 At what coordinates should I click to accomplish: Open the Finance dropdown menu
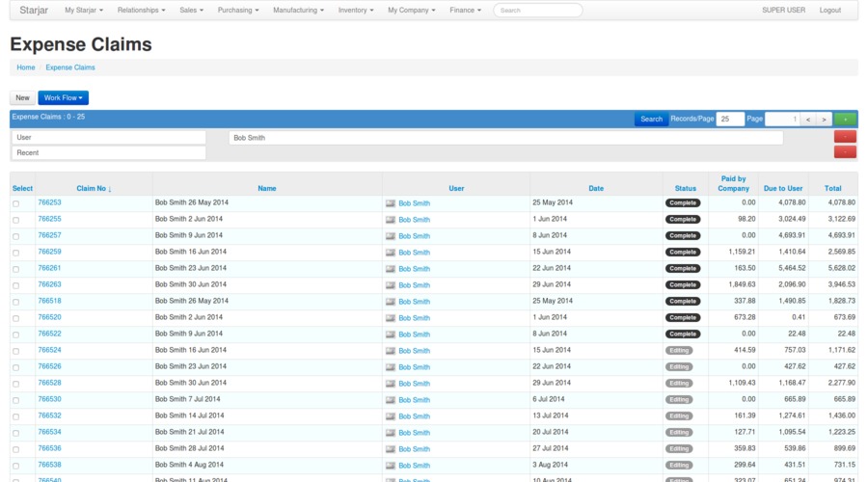click(x=465, y=10)
